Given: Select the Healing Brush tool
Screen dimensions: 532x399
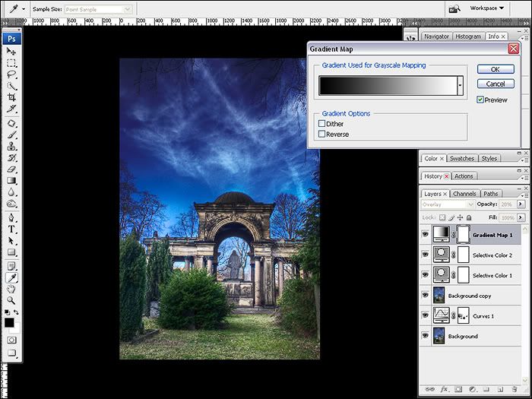Looking at the screenshot, I should [11, 123].
